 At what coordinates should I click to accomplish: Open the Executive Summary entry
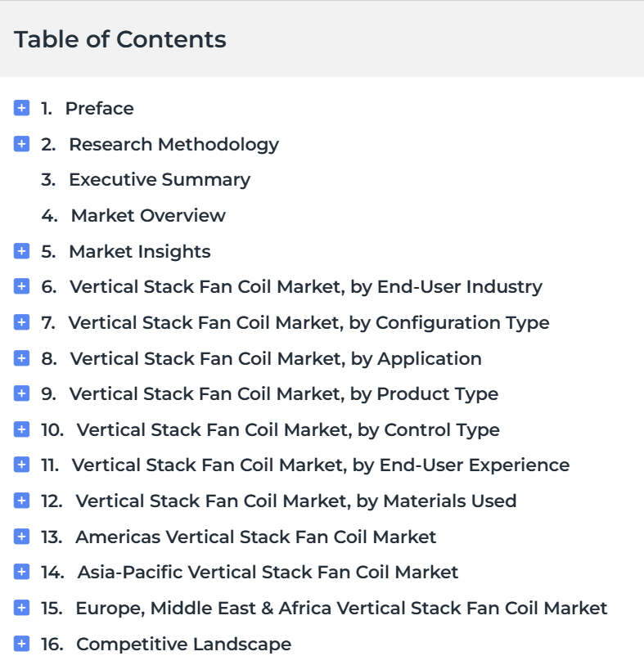click(x=159, y=180)
